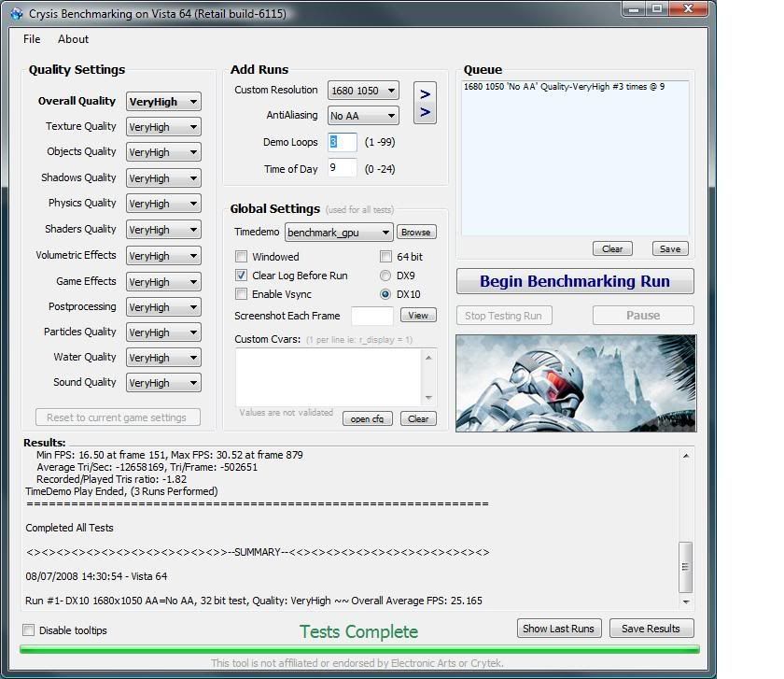The image size is (784, 679).
Task: Open the AntiAliasing dropdown
Action: [363, 116]
